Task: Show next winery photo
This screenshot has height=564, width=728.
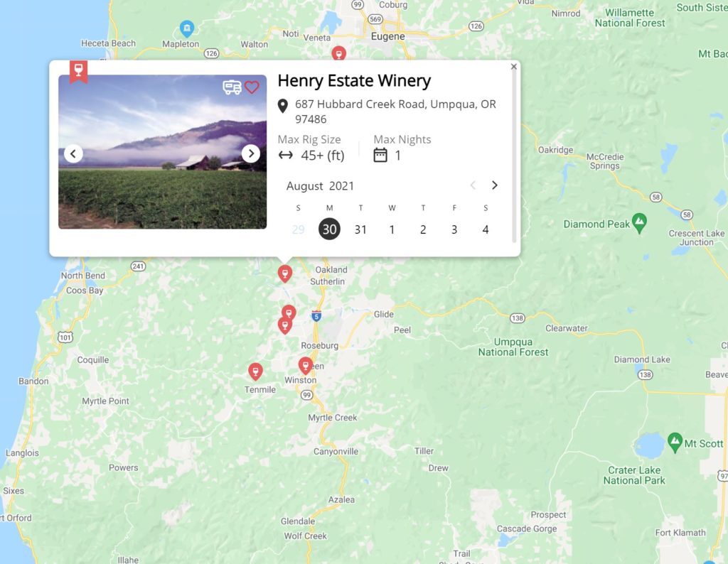Action: (x=251, y=153)
